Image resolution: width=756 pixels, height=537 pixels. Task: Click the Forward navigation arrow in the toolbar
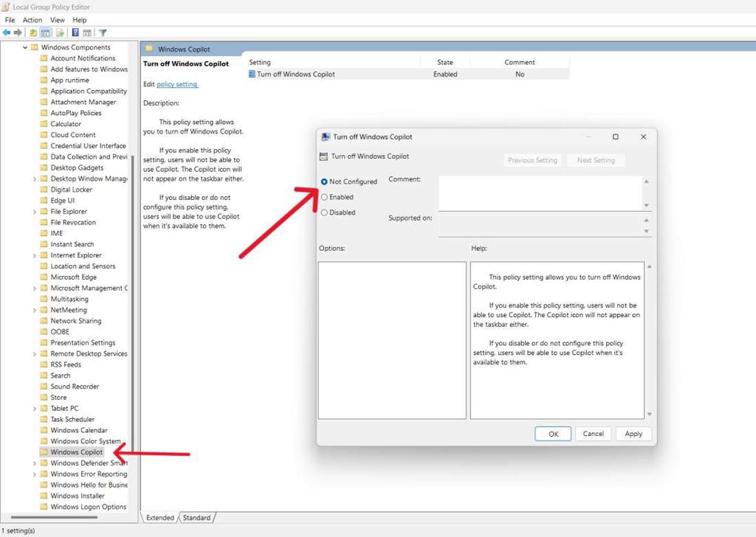click(x=18, y=32)
